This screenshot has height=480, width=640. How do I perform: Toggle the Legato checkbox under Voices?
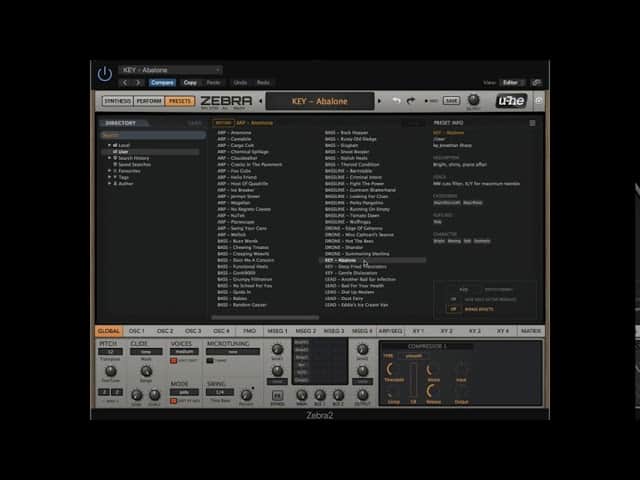tap(173, 361)
